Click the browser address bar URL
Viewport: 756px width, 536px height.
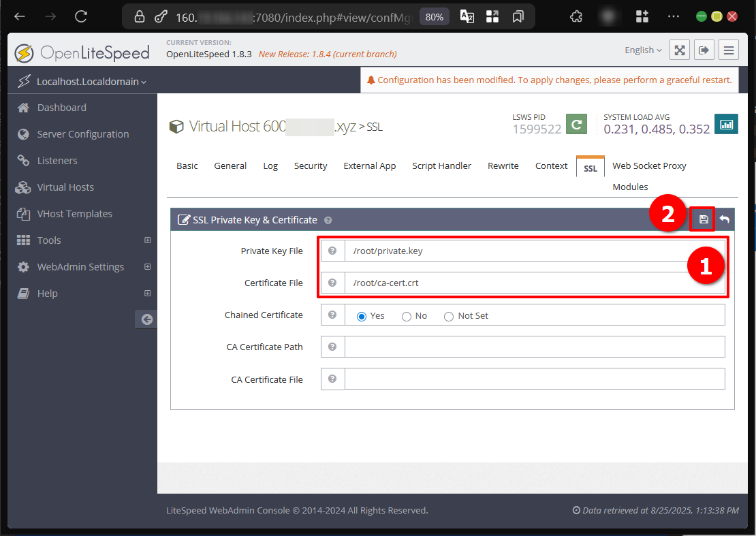[294, 18]
